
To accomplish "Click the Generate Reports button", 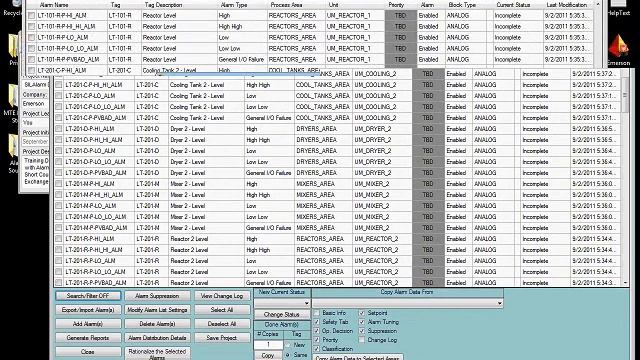I will click(88, 338).
